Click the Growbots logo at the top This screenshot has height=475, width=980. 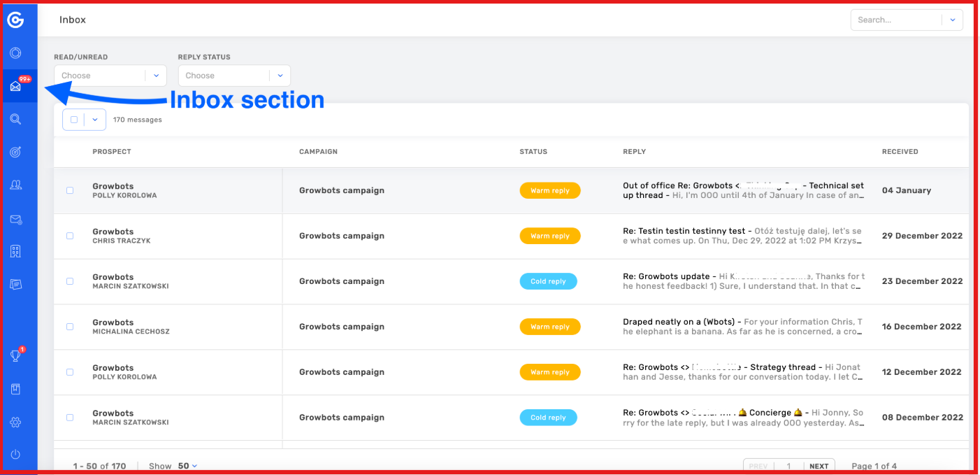point(15,20)
